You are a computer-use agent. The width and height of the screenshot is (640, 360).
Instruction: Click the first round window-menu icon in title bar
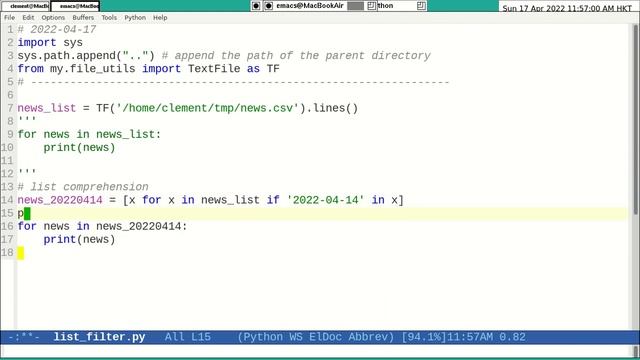256,6
